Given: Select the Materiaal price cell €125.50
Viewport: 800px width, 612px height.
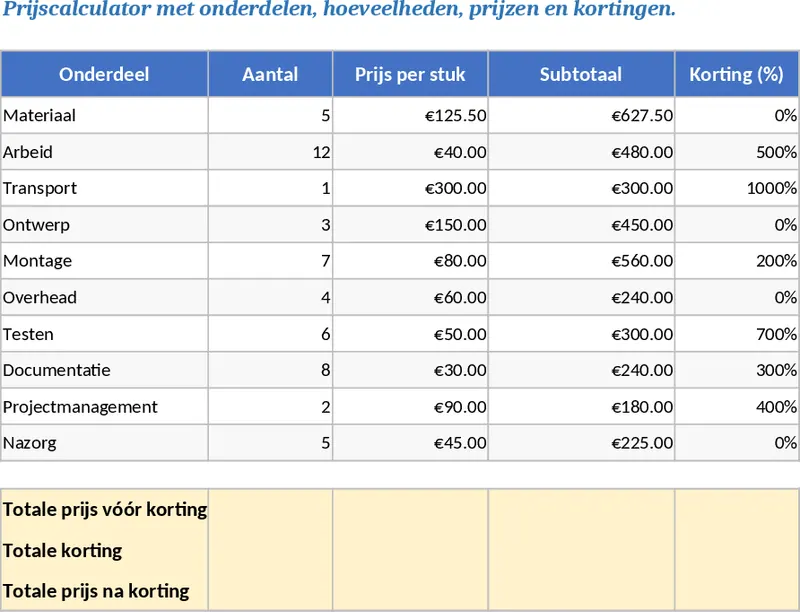Looking at the screenshot, I should click(x=410, y=116).
